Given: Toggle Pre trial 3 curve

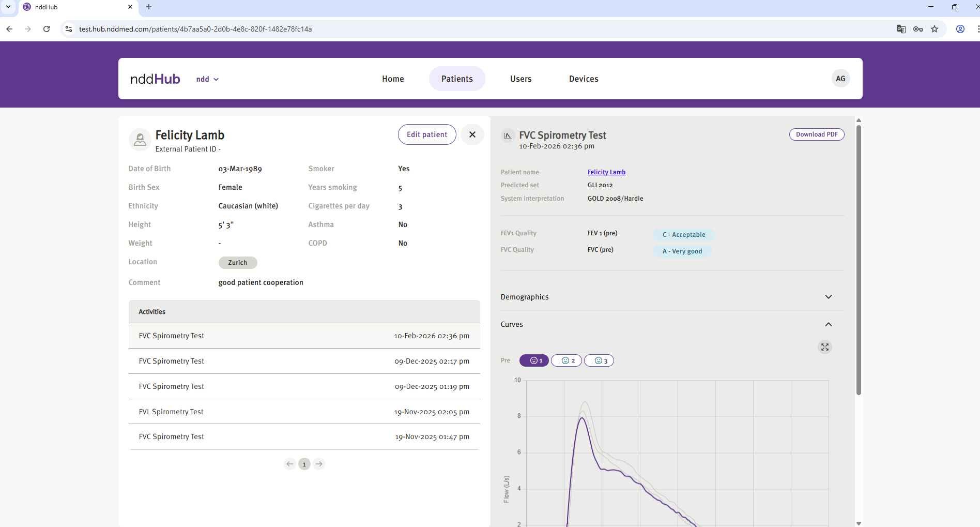Looking at the screenshot, I should pos(599,360).
